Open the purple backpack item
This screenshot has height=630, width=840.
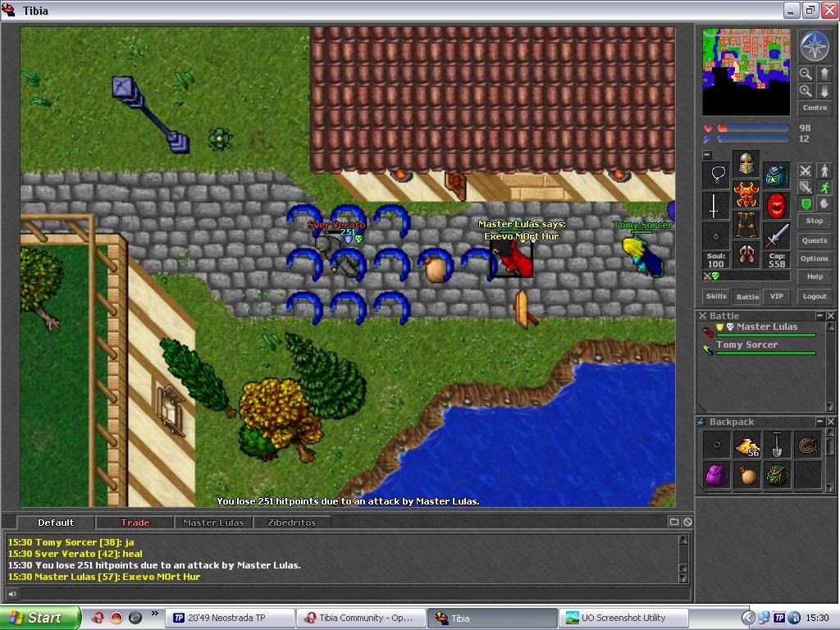coord(716,475)
